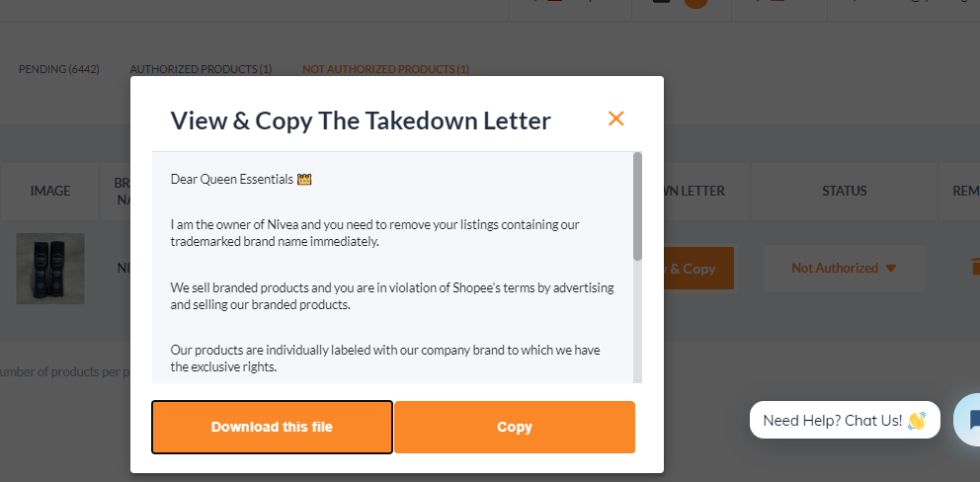
Task: Close the takedown letter dialog
Action: (x=615, y=119)
